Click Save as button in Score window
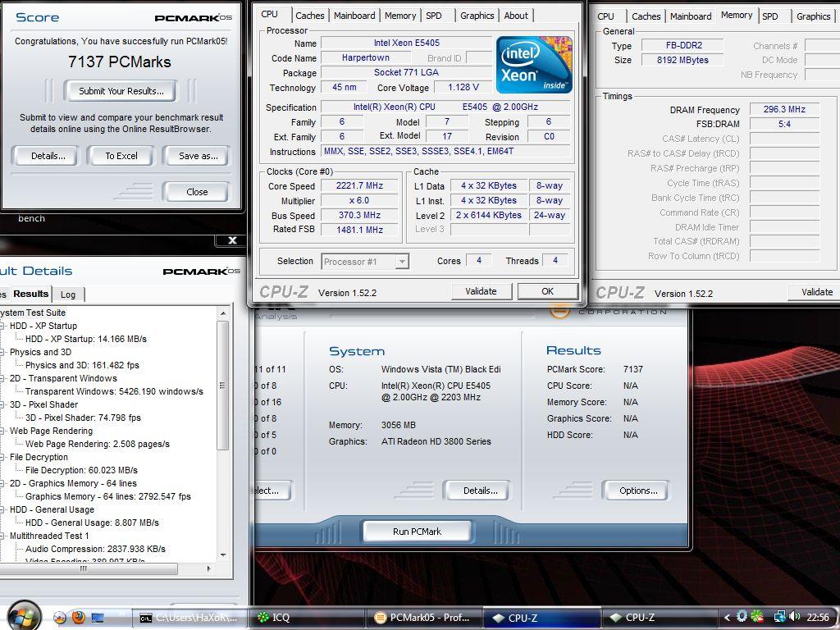 click(x=198, y=156)
